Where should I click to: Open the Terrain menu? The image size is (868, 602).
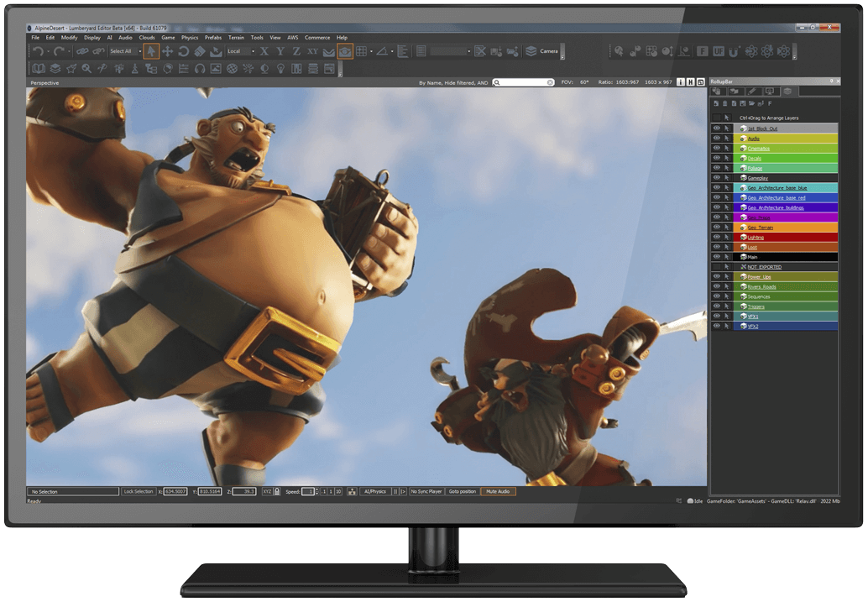click(236, 37)
